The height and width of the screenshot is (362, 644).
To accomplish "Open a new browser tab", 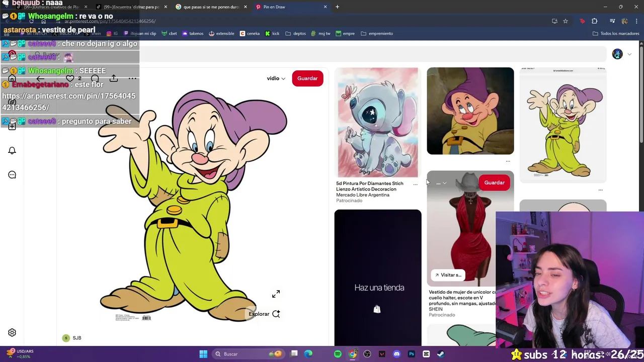I will [x=337, y=7].
